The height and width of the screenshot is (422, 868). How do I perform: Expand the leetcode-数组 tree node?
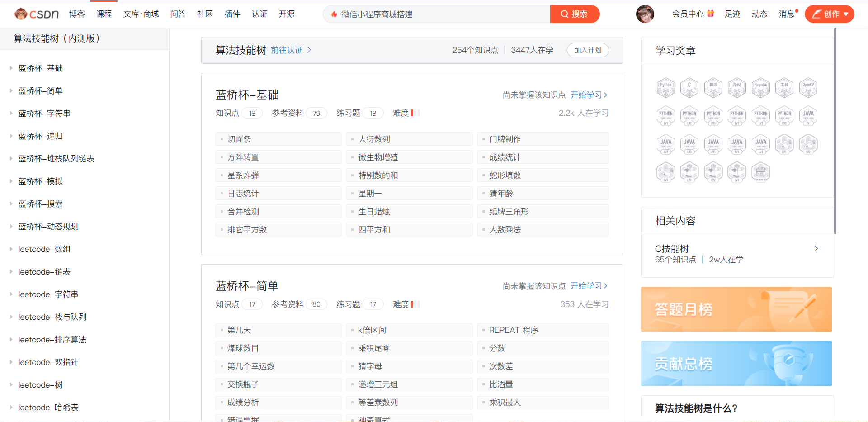pyautogui.click(x=11, y=249)
